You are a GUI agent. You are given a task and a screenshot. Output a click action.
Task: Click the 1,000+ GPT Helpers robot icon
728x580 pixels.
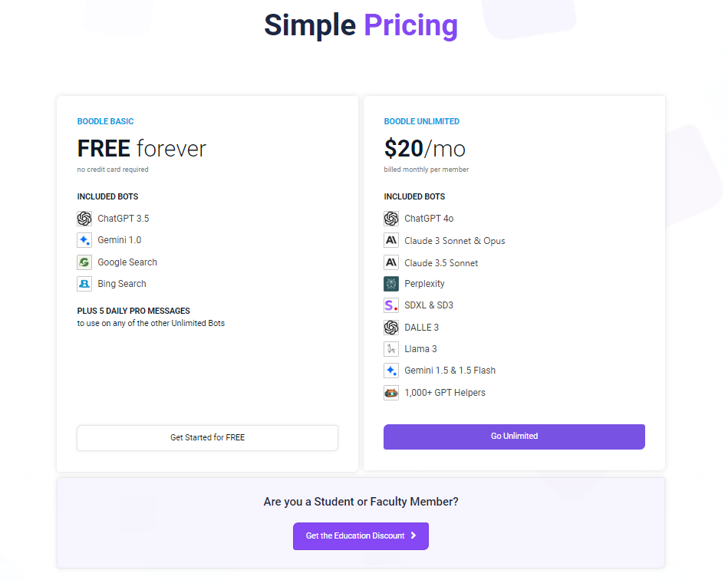pos(391,393)
